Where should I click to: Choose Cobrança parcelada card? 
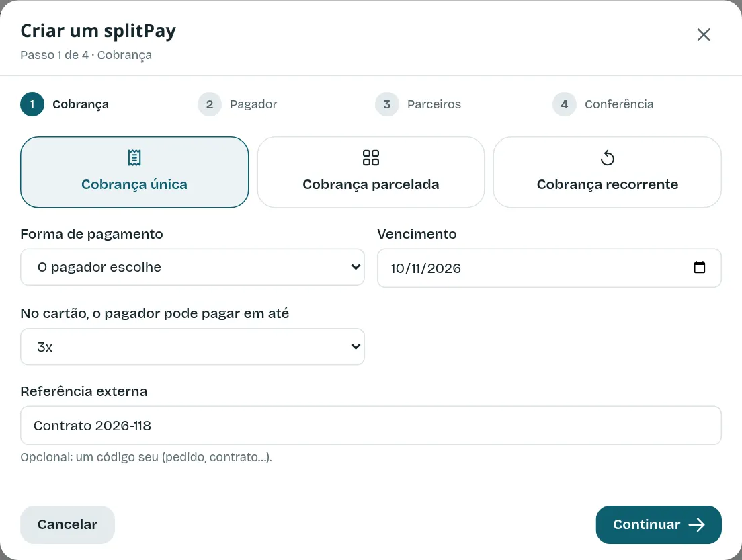[x=370, y=172]
